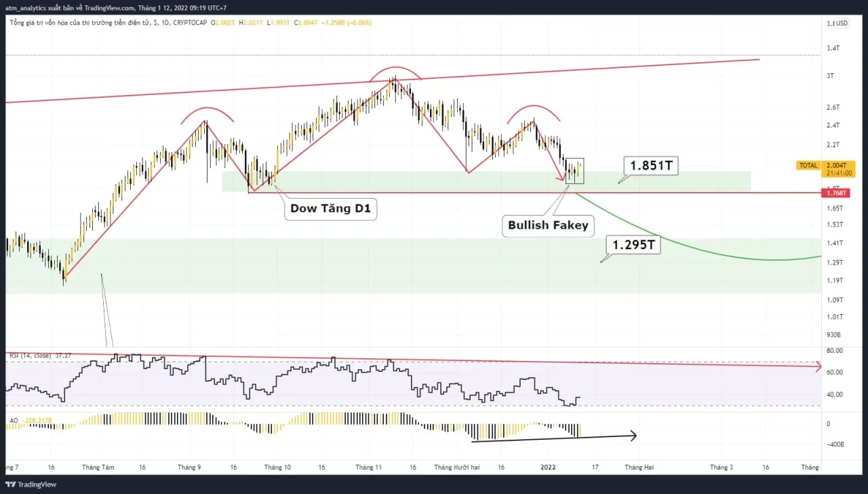Click the 3T price axis label
868x494 pixels.
(830, 75)
